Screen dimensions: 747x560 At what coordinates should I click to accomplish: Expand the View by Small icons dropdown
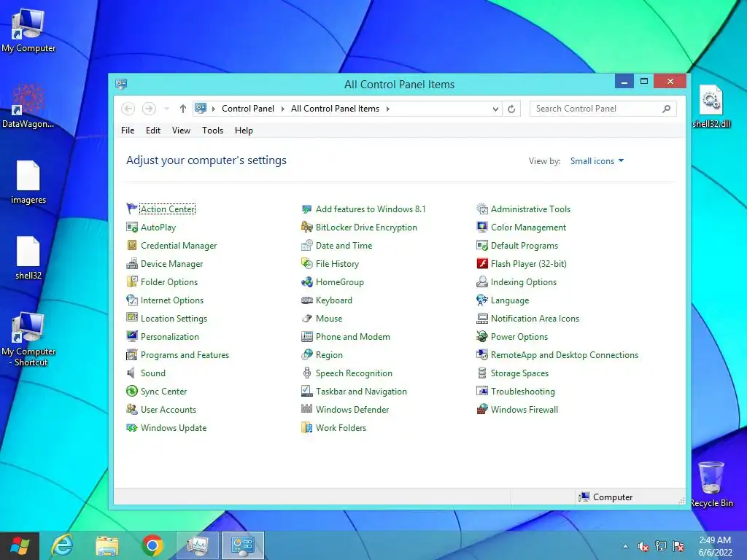(597, 161)
